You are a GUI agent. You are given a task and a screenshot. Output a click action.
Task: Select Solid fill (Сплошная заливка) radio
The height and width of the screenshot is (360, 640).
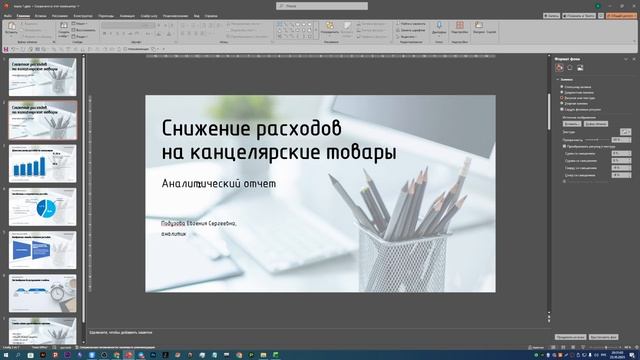[562, 87]
